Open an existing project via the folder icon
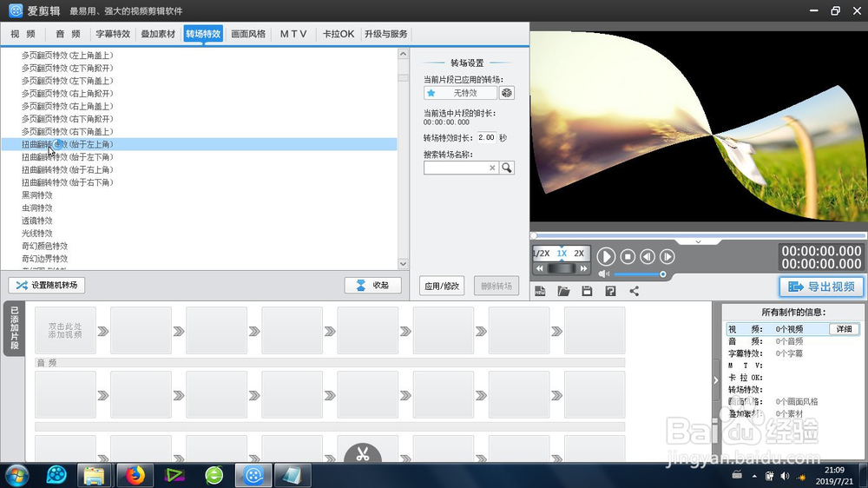This screenshot has width=868, height=488. coord(563,291)
